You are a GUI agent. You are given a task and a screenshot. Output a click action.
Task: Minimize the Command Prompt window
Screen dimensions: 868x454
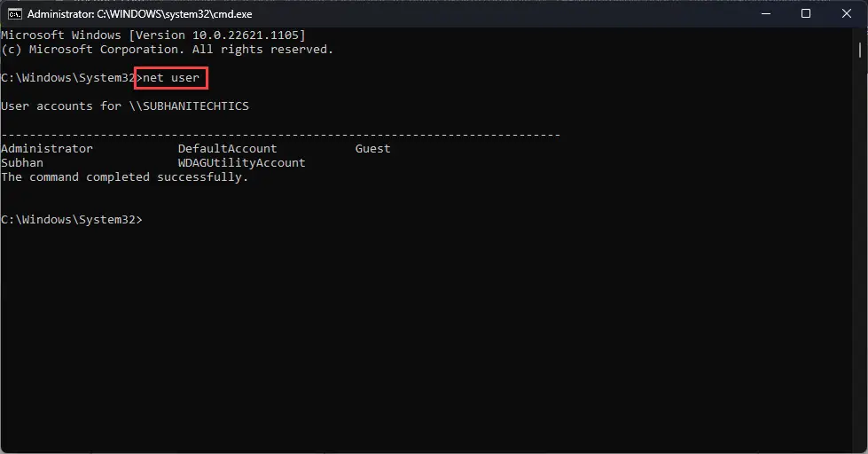(x=766, y=14)
